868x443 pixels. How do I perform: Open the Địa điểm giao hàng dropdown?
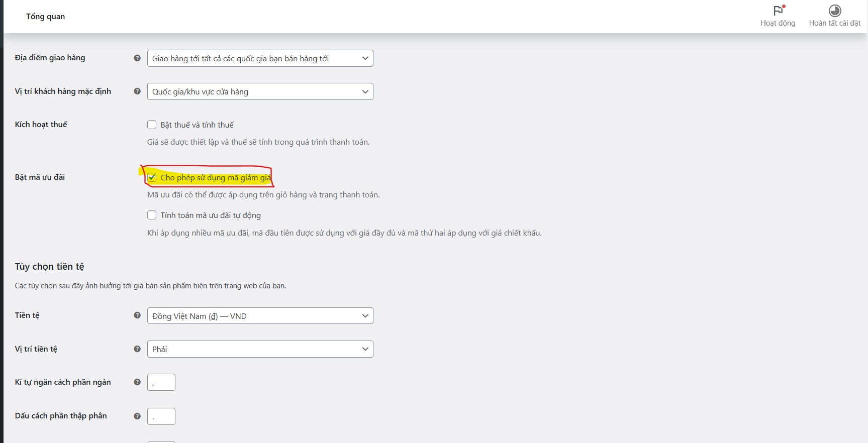click(260, 58)
